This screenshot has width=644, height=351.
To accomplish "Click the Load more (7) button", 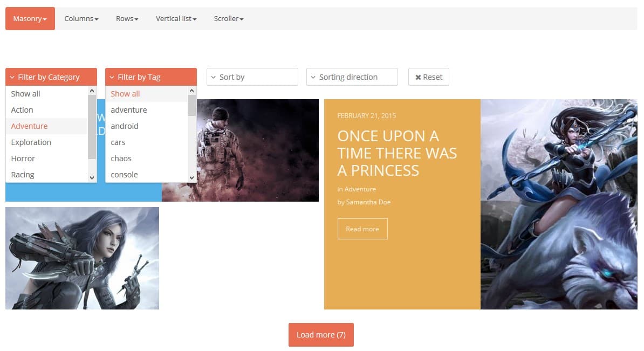I will pyautogui.click(x=321, y=335).
